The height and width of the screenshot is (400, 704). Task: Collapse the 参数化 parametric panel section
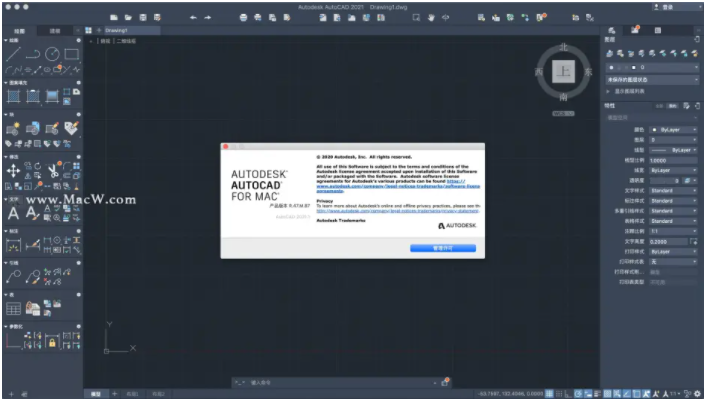click(6, 326)
